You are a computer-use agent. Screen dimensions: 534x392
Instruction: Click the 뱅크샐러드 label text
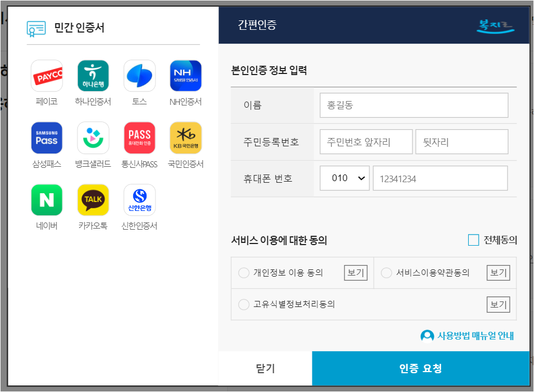93,163
